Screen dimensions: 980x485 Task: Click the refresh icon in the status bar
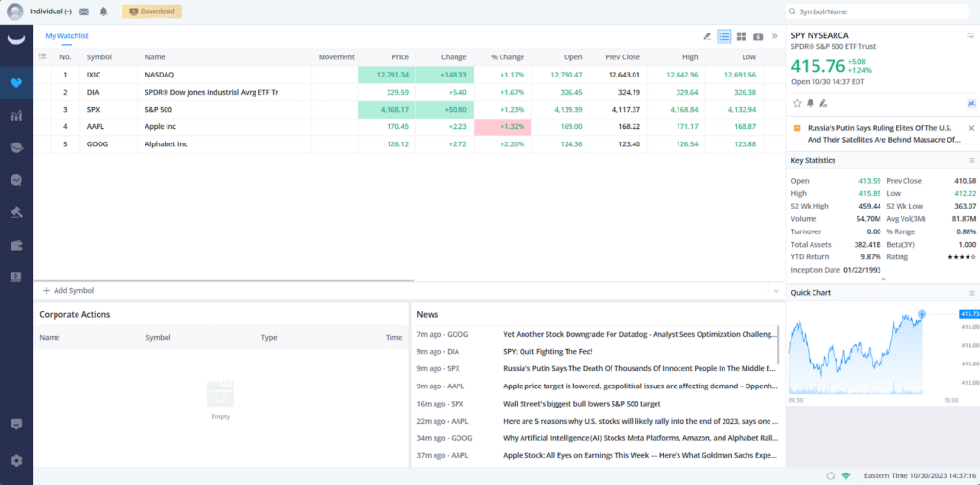828,475
